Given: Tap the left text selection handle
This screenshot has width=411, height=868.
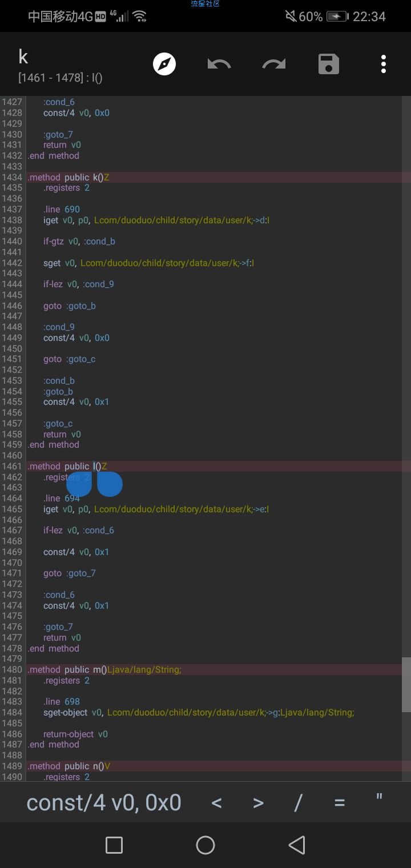Looking at the screenshot, I should click(x=79, y=483).
